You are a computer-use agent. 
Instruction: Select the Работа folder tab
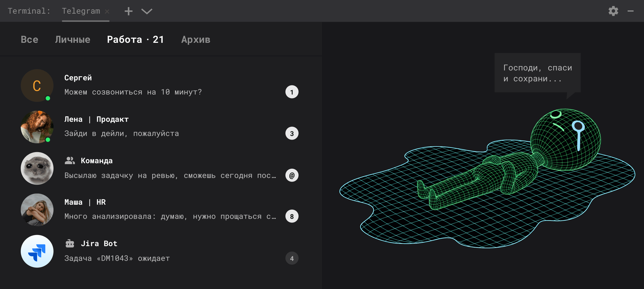click(135, 40)
